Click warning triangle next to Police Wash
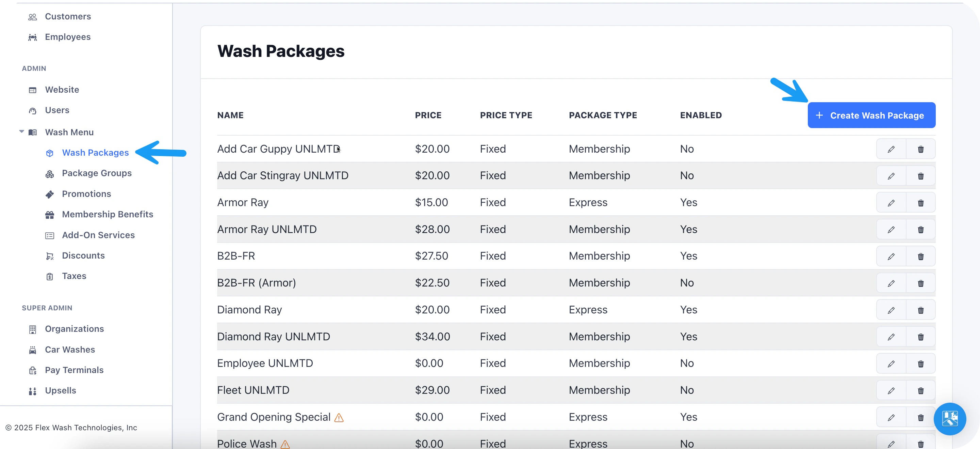This screenshot has width=980, height=449. coord(285,444)
